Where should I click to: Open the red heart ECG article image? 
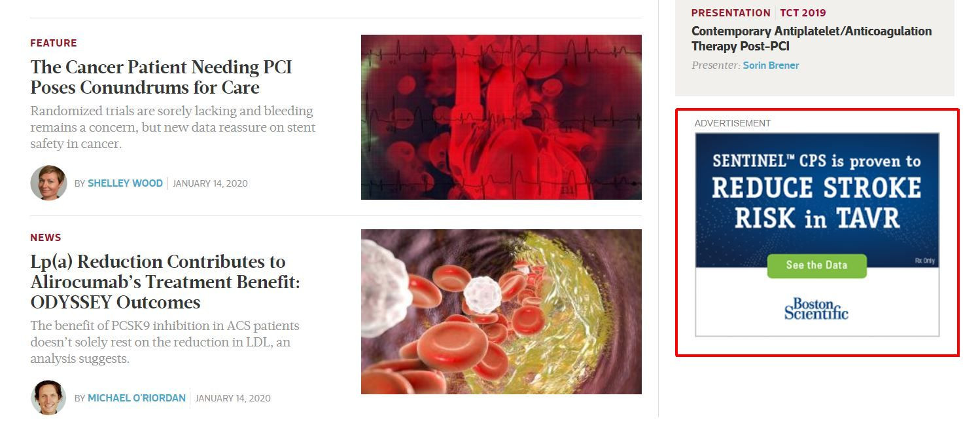[501, 117]
